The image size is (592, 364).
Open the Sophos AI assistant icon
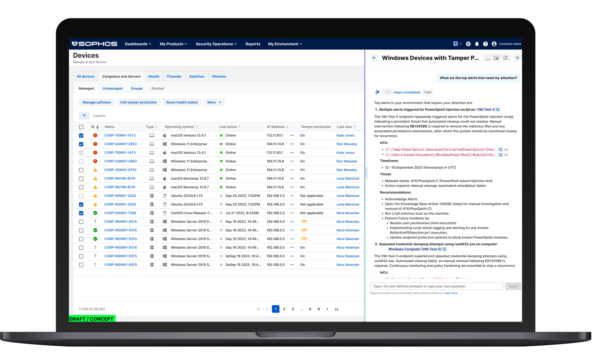coord(455,44)
